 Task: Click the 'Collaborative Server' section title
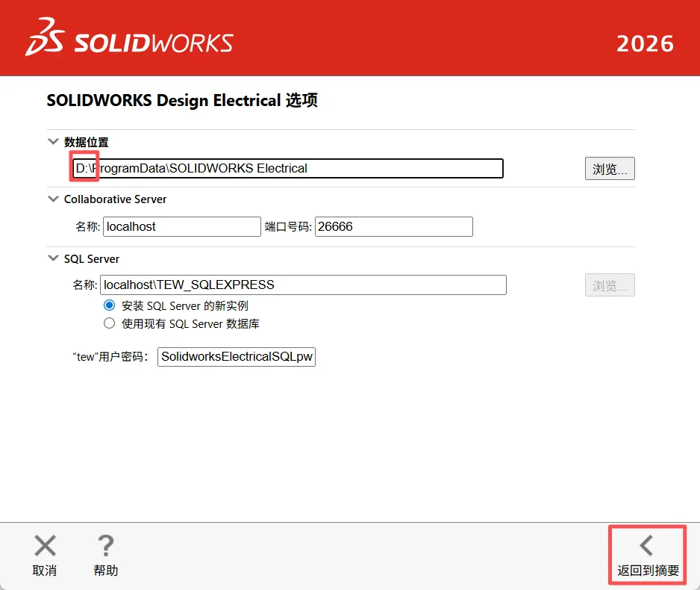[115, 199]
